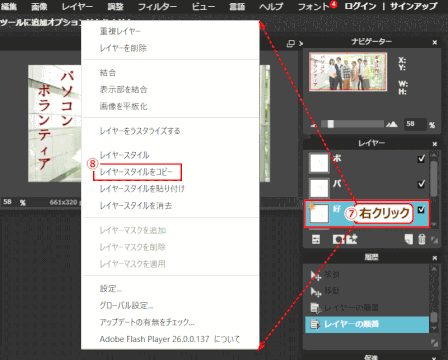448x360 pixels.
Task: Click the ログイン link
Action: pos(360,6)
